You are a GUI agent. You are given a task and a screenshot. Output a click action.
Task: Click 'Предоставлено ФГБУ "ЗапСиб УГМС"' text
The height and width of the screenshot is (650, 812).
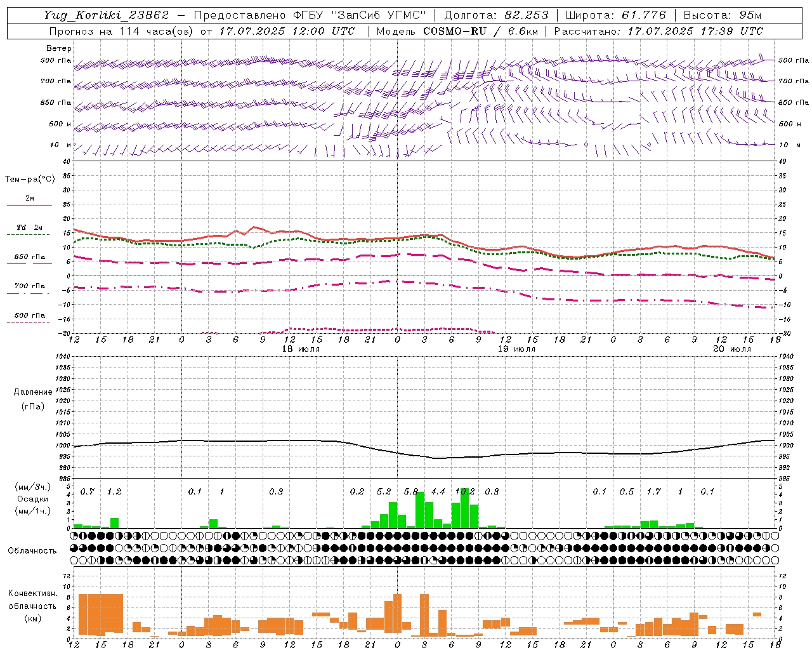(310, 15)
